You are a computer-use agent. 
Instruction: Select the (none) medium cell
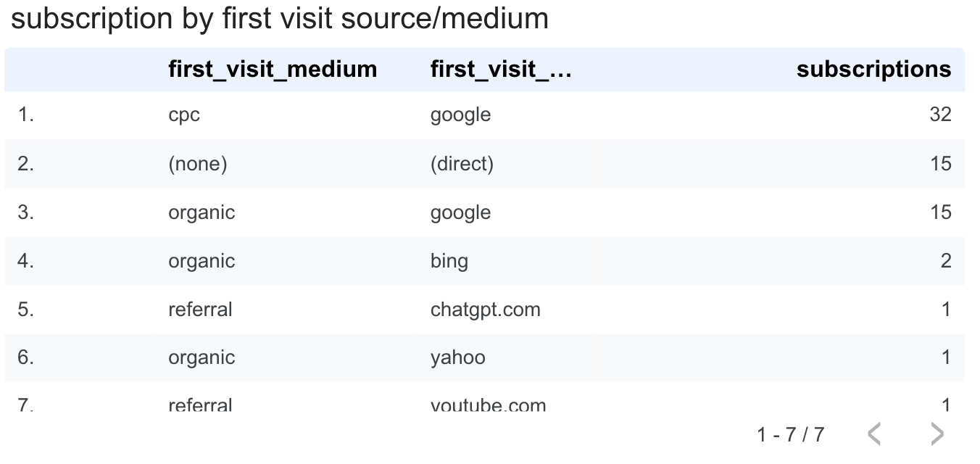click(x=197, y=164)
